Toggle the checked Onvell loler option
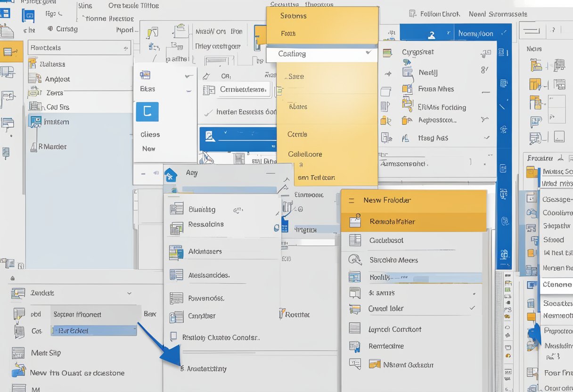This screenshot has height=392, width=573. click(472, 308)
